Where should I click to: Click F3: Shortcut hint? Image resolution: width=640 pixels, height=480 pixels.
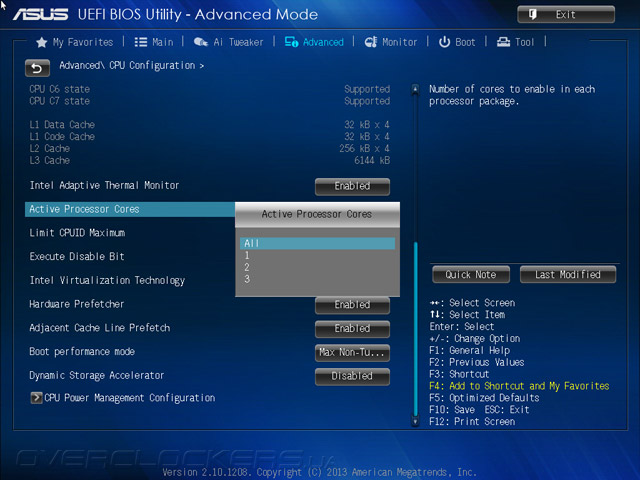click(459, 374)
